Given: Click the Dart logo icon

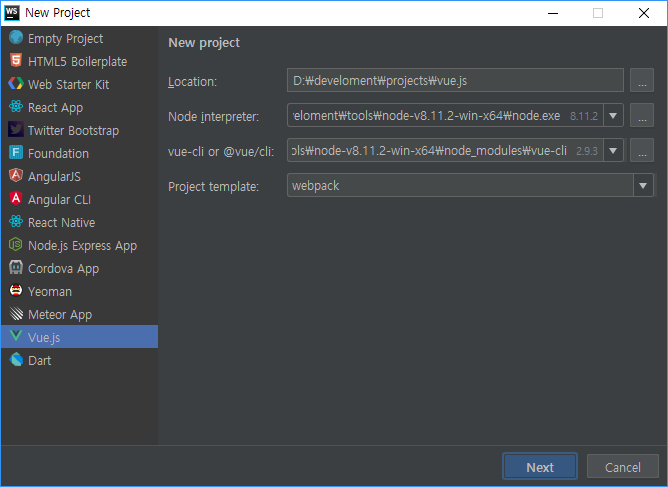Looking at the screenshot, I should pos(16,360).
